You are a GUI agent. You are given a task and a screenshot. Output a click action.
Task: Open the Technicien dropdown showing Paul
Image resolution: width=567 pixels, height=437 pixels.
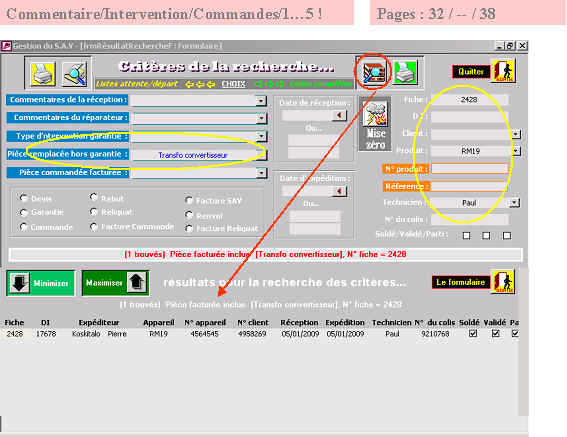click(513, 203)
